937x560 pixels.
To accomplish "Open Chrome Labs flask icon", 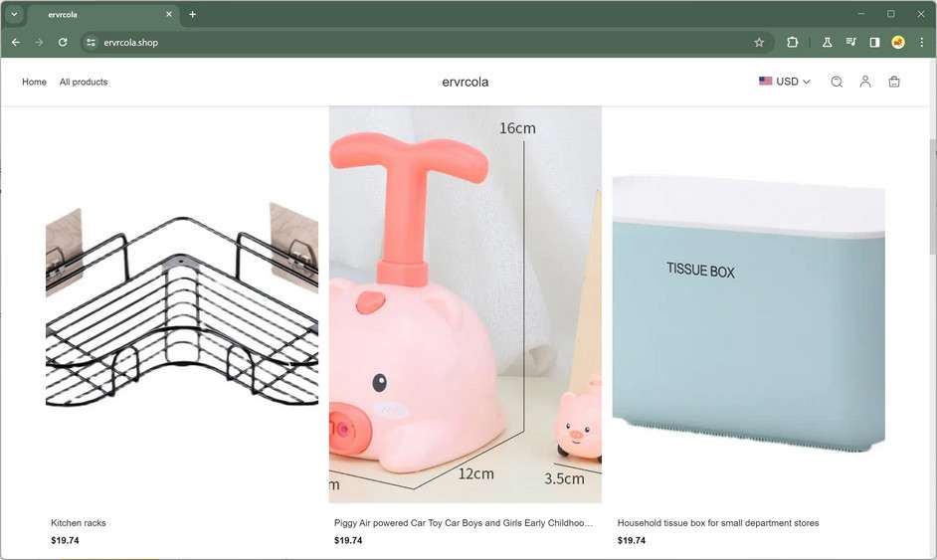I will click(x=827, y=43).
